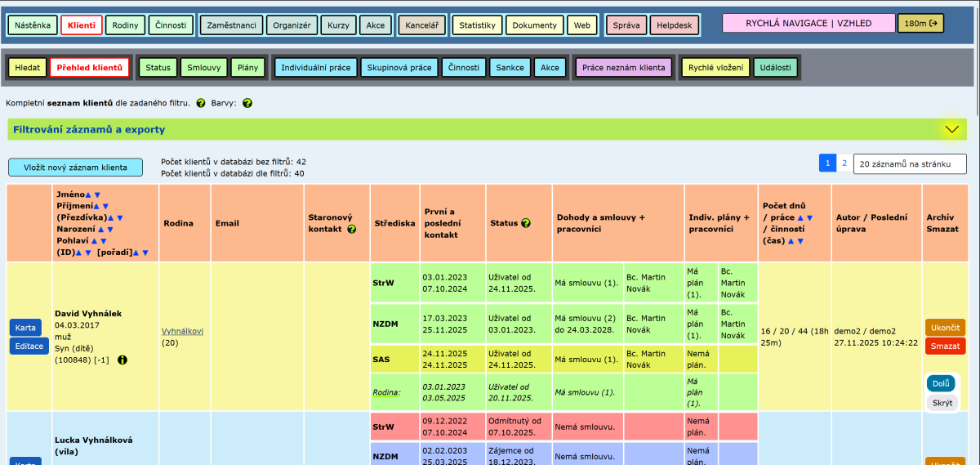Image resolution: width=980 pixels, height=465 pixels.
Task: Expand Filtrování záznamů a exporty chevron
Action: (x=951, y=129)
